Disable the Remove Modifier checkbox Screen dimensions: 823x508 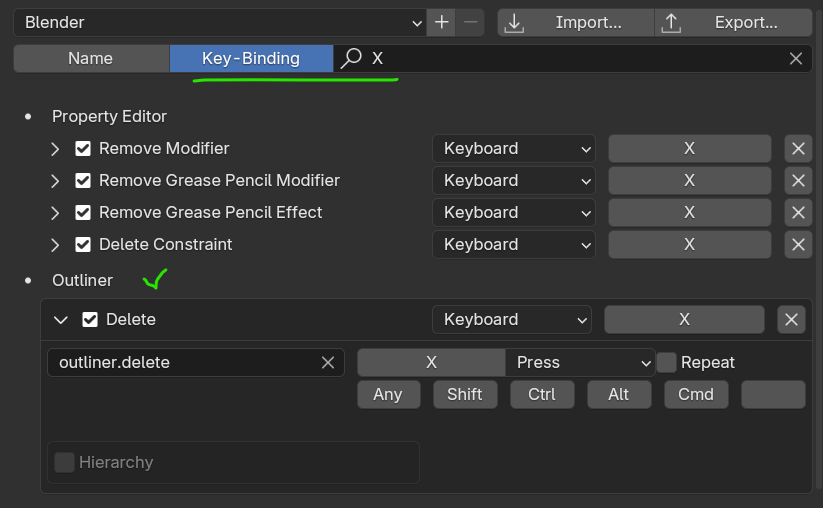click(83, 149)
